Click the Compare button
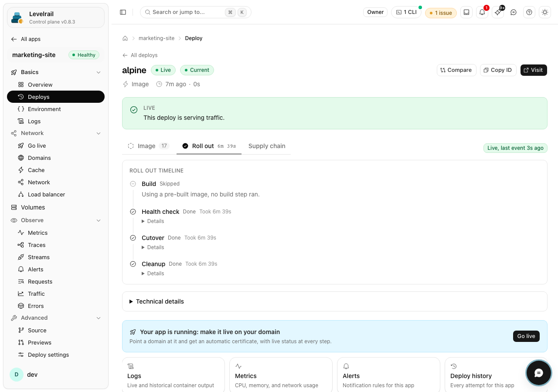The height and width of the screenshot is (392, 558). click(456, 70)
